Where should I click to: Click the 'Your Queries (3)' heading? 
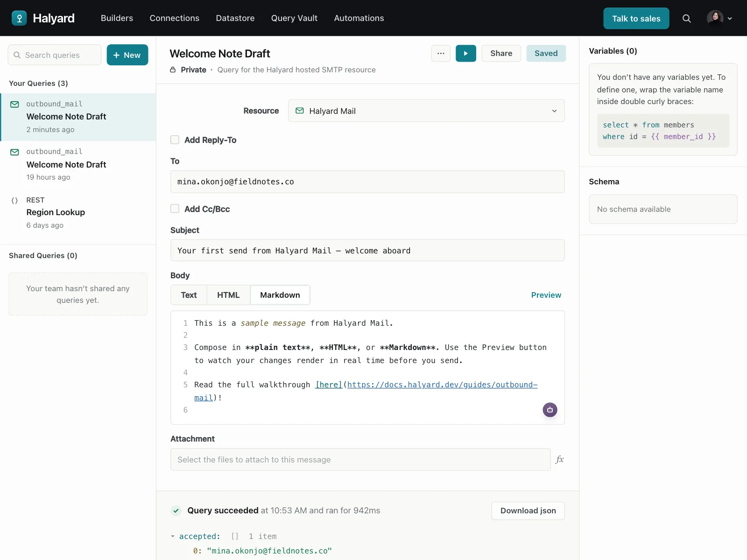pyautogui.click(x=38, y=83)
